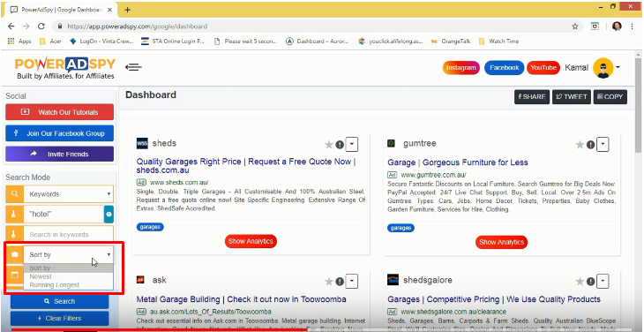Image resolution: width=644 pixels, height=332 pixels.
Task: Click garages tag on sheds ad
Action: [150, 227]
